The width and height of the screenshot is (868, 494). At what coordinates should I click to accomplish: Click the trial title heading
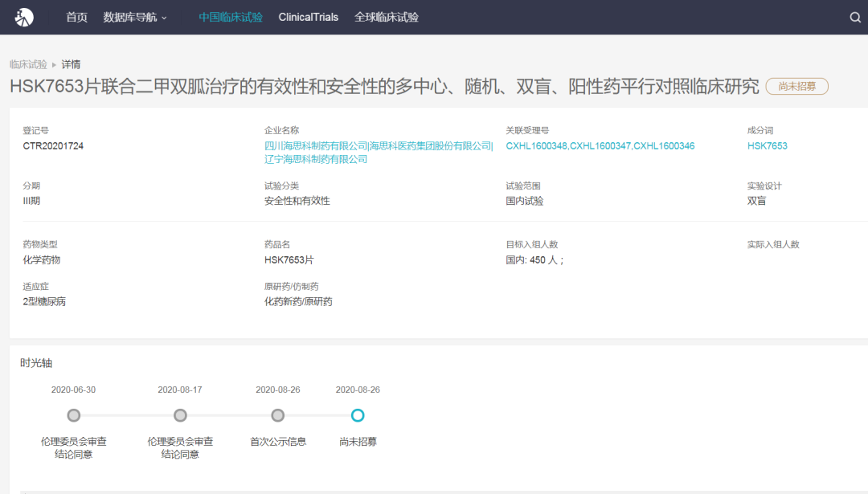coord(384,86)
